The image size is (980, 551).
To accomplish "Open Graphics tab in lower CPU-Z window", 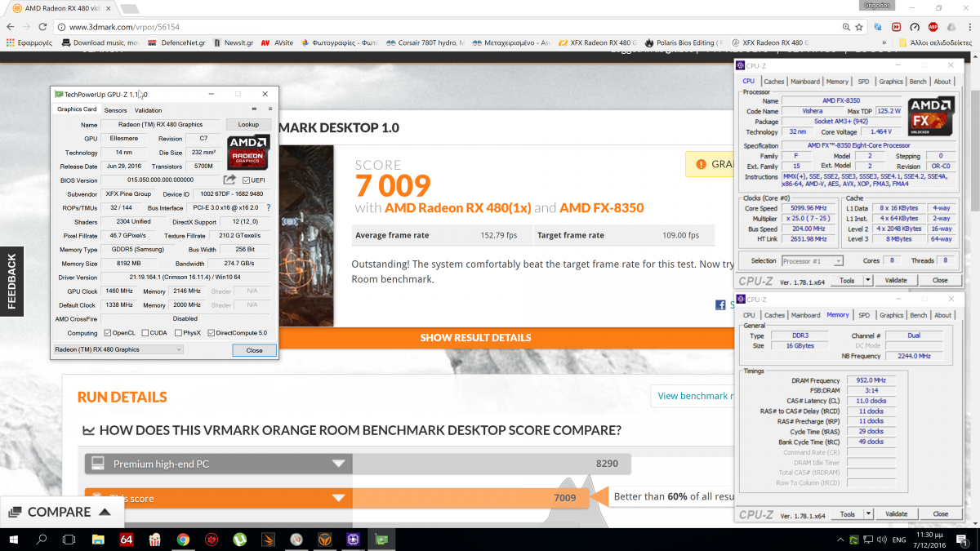I will click(x=891, y=315).
